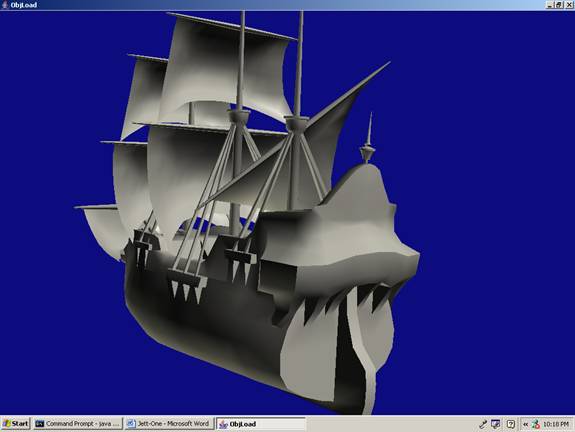The image size is (575, 432).
Task: Minimize the ObjLoad window
Action: [550, 5]
